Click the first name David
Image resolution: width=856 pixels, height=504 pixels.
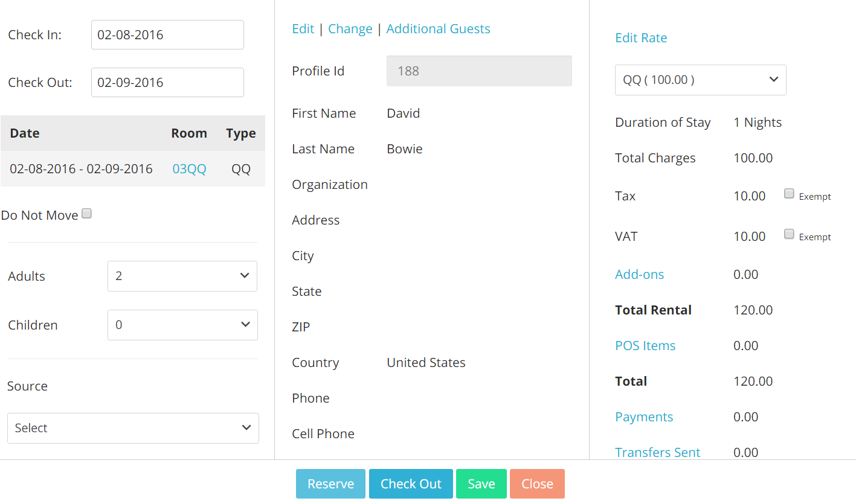404,113
